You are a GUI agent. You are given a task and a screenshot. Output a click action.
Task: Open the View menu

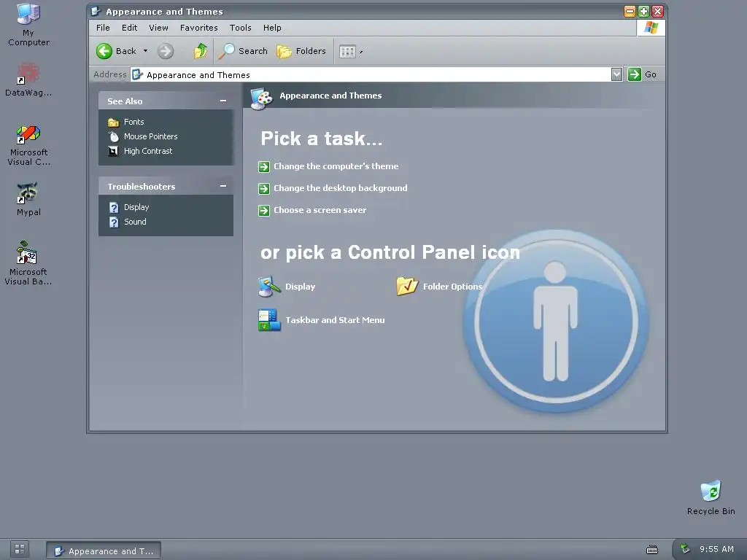tap(158, 28)
